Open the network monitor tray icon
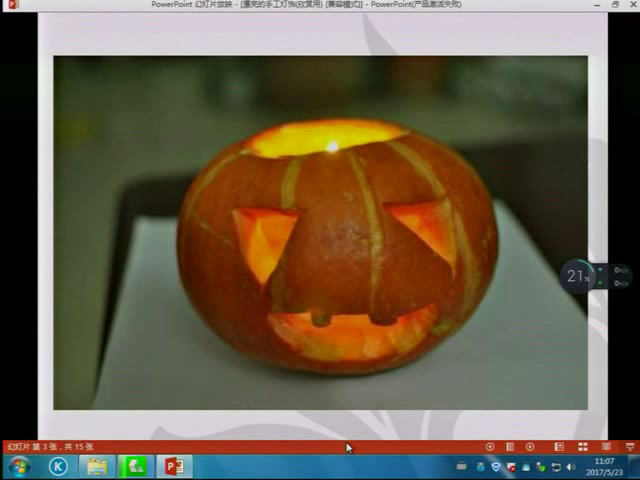Image resolution: width=640 pixels, height=480 pixels. tap(556, 467)
